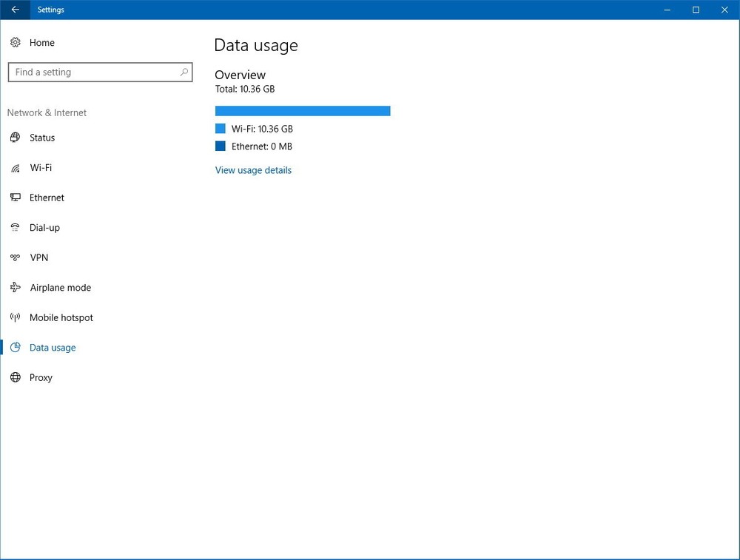Click the 'Data usage' page title
This screenshot has height=560, width=740.
pyautogui.click(x=256, y=45)
